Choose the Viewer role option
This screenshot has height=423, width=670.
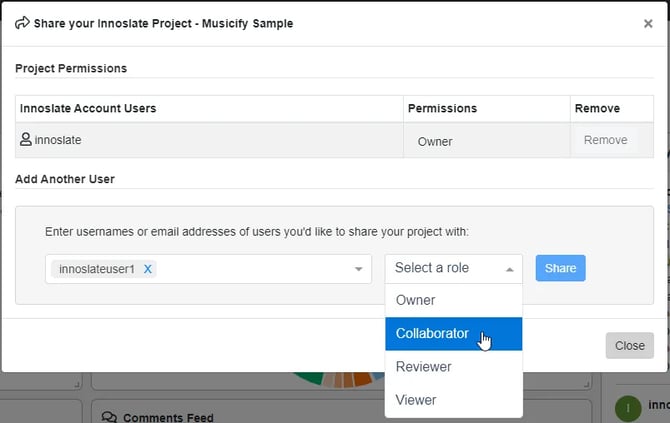pyautogui.click(x=453, y=400)
